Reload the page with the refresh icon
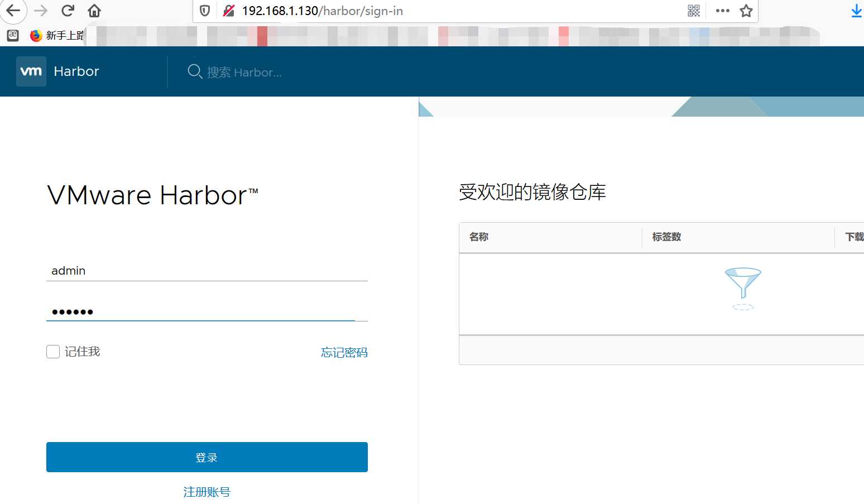The width and height of the screenshot is (864, 504). click(68, 10)
